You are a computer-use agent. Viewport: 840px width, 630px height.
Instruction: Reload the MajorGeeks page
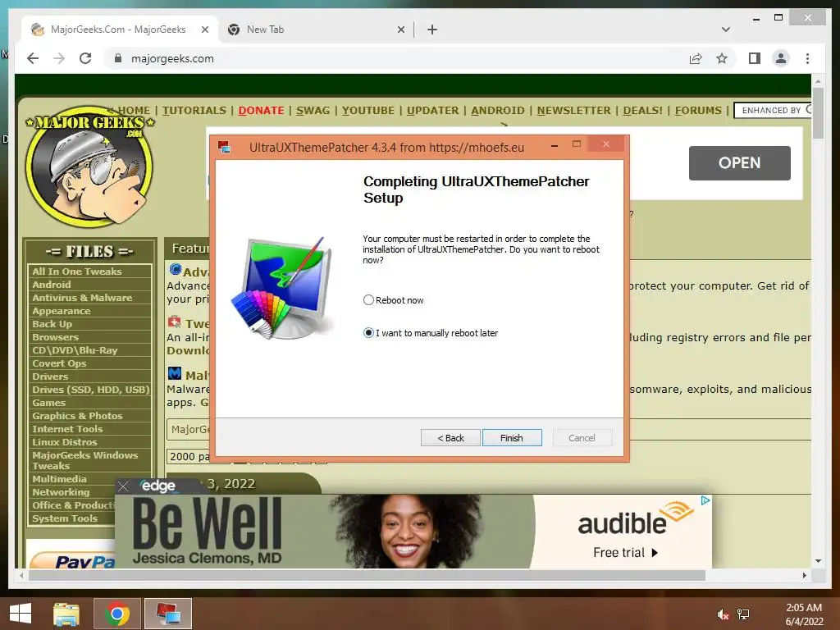85,58
